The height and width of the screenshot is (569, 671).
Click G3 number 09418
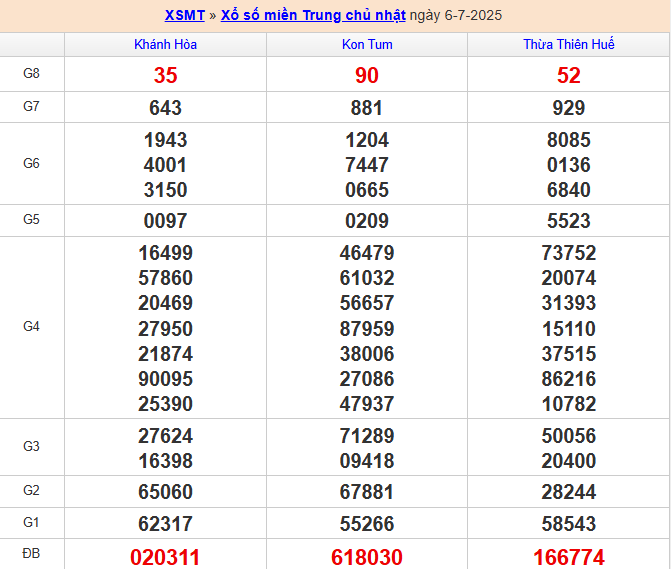[367, 461]
